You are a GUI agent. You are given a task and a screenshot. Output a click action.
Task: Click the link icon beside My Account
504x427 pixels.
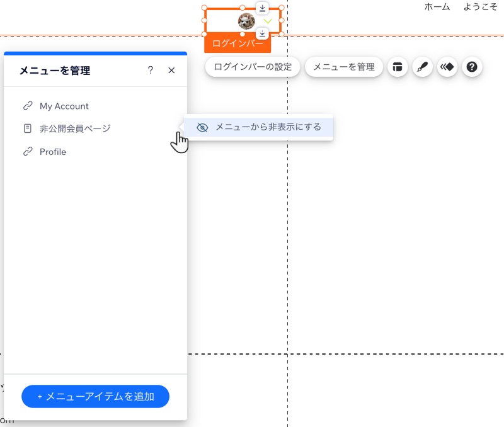click(26, 106)
